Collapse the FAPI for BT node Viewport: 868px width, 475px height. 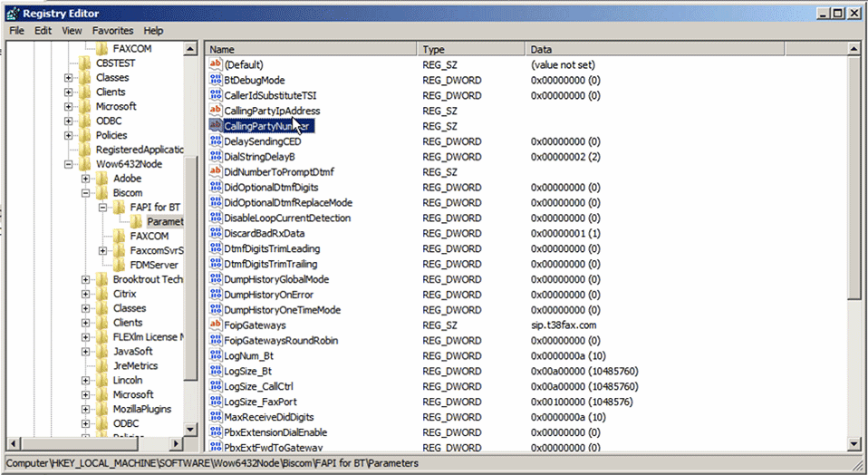coord(102,207)
